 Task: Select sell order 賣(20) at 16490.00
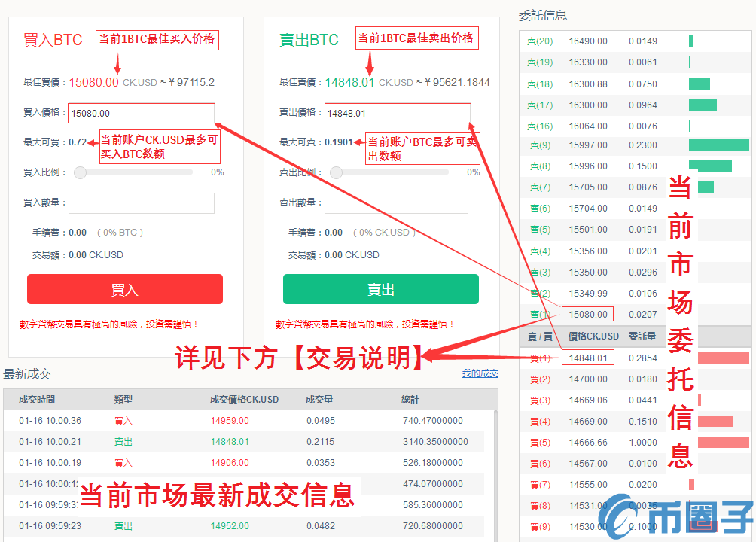coord(587,41)
